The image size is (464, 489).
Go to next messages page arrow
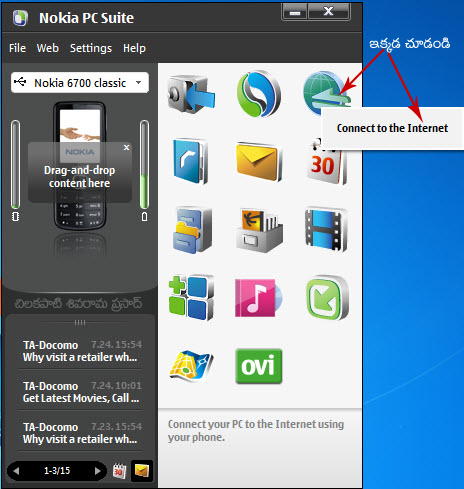tap(97, 471)
